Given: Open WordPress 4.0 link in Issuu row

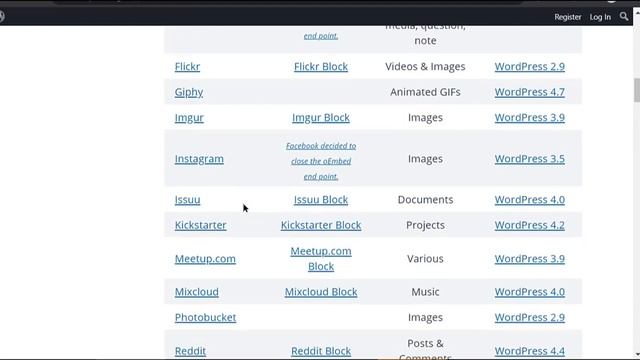Looking at the screenshot, I should coord(530,200).
